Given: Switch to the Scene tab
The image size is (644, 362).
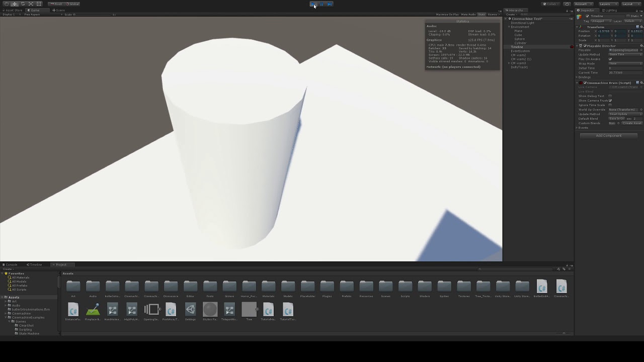Looking at the screenshot, I should pos(59,10).
